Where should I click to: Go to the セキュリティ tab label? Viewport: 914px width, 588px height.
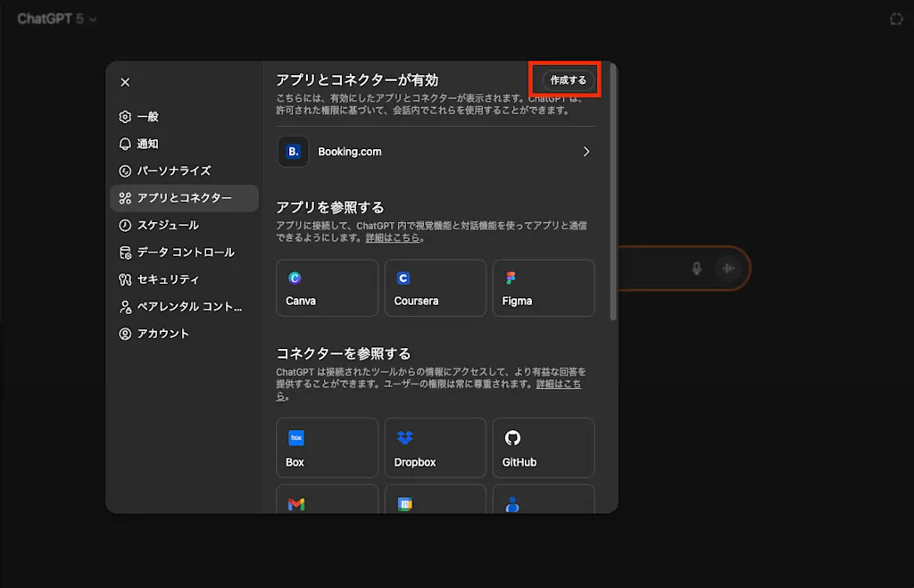tap(168, 279)
